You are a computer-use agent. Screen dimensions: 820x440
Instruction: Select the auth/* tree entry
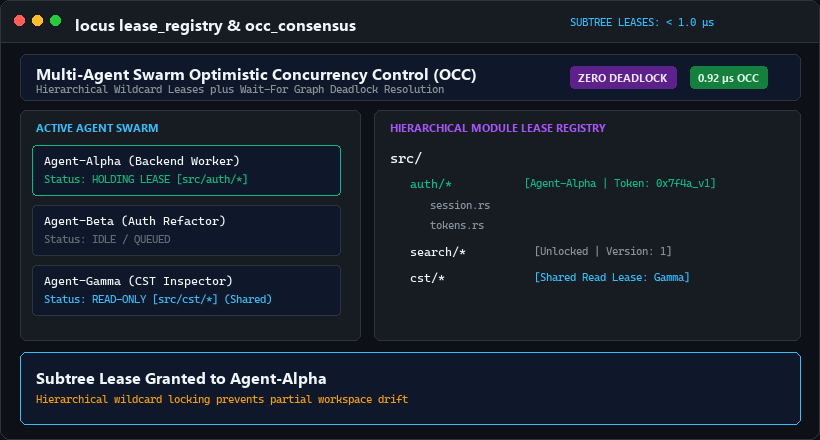tap(430, 184)
